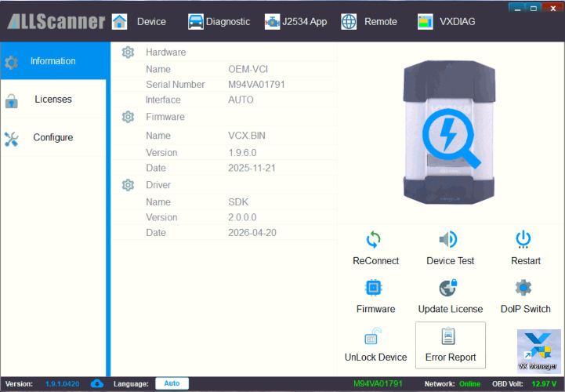Open the J2534 App menu
Screen dimensions: 565x392
[x=305, y=22]
